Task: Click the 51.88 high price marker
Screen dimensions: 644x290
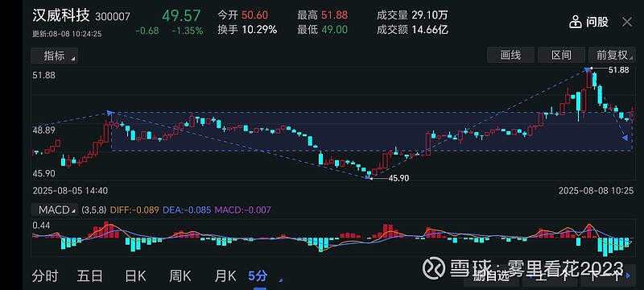Action: tap(618, 70)
